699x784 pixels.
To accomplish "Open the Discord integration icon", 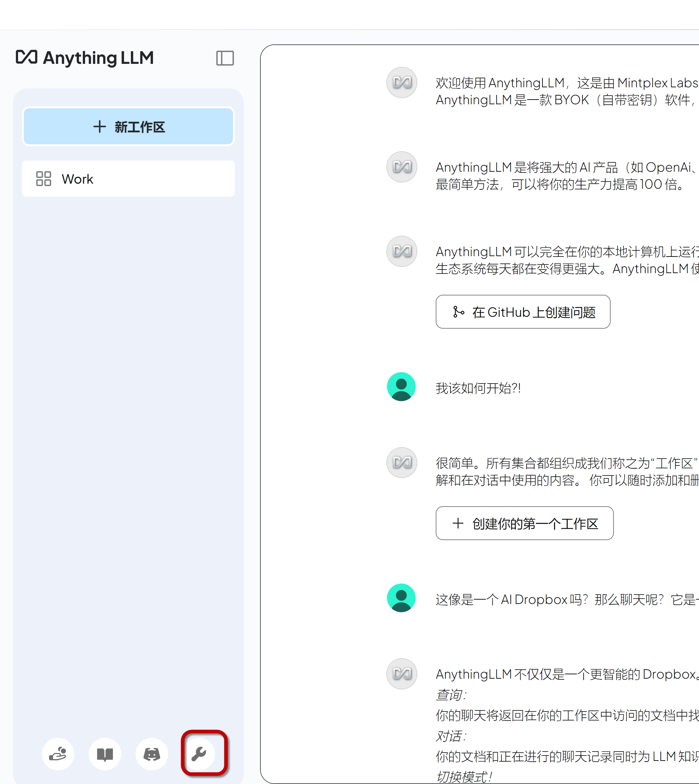I will pos(152,753).
